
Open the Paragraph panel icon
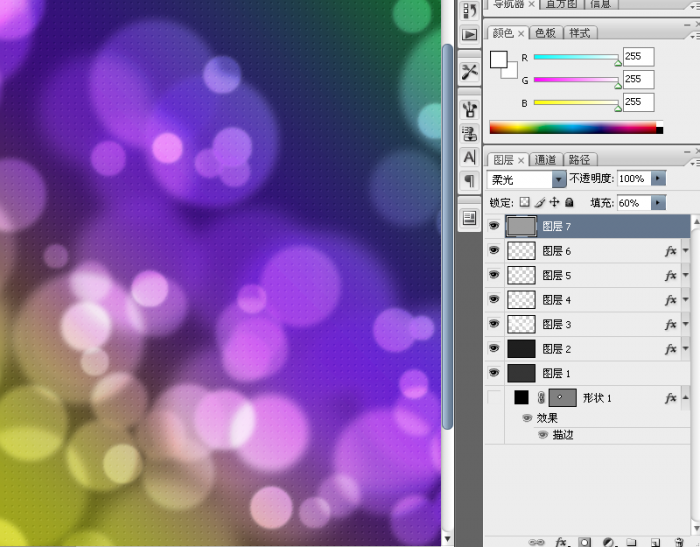(x=469, y=181)
